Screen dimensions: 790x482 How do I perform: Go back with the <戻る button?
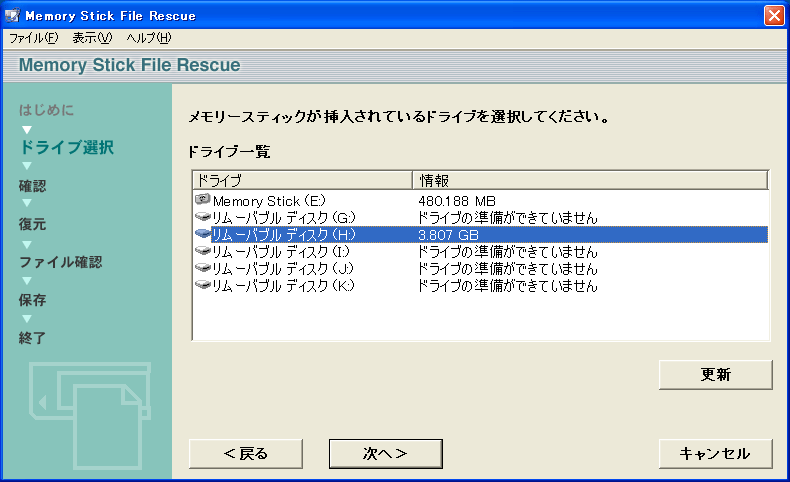tap(246, 454)
